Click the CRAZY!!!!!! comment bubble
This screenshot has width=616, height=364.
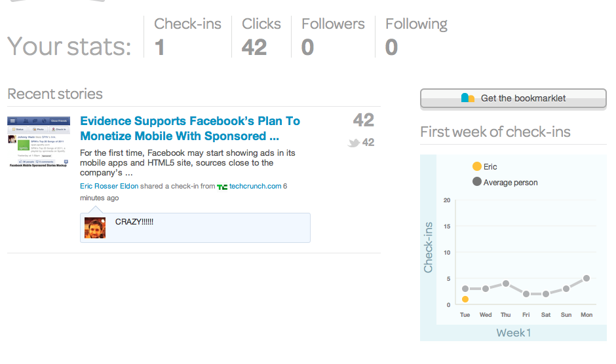(195, 227)
